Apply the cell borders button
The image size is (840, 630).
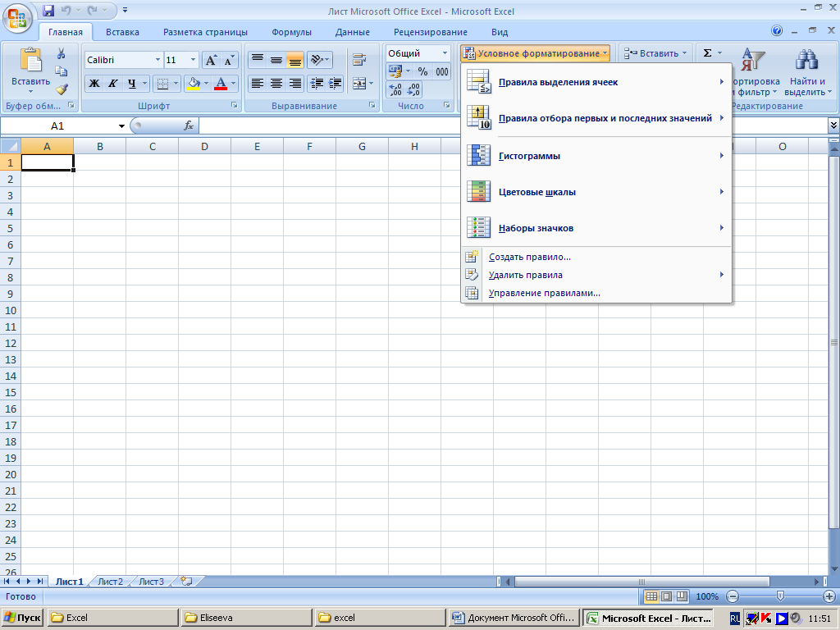pos(162,83)
